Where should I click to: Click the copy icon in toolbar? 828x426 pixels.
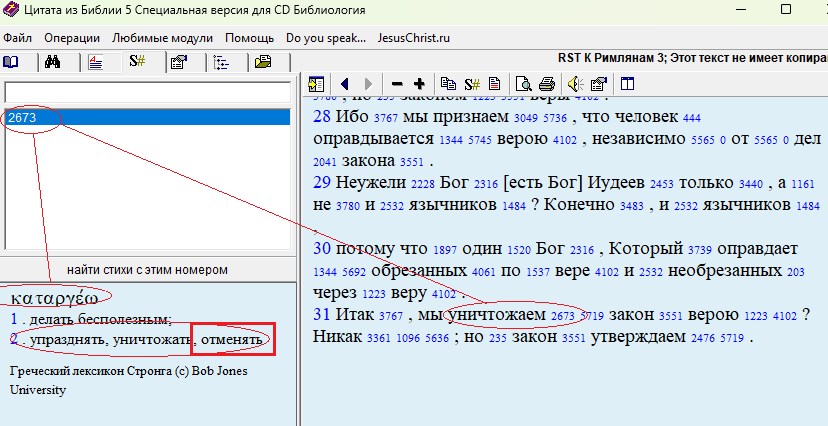click(x=448, y=84)
